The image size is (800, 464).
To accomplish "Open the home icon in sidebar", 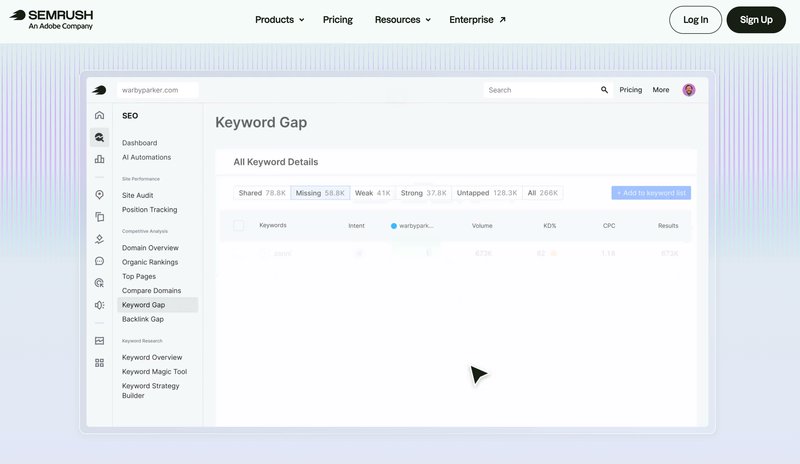I will [99, 115].
